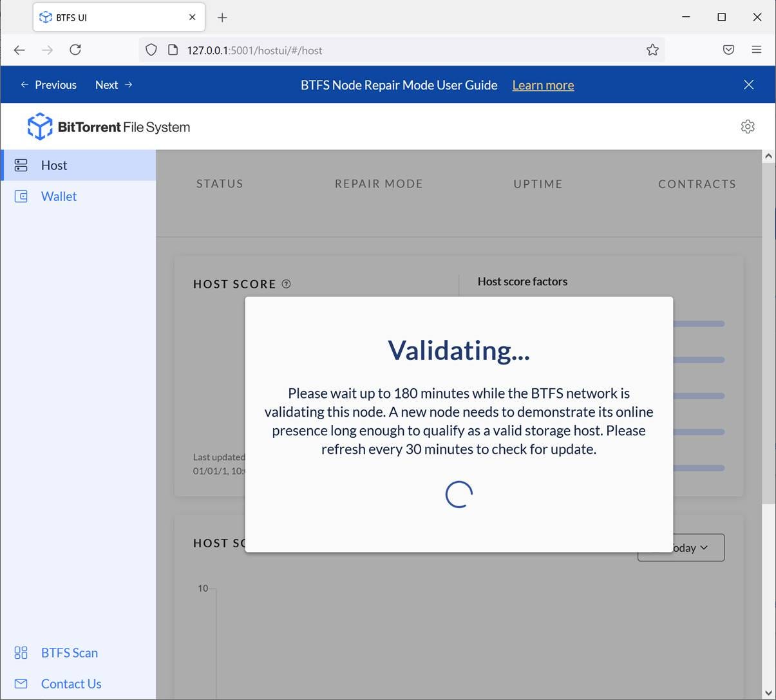The width and height of the screenshot is (776, 700).
Task: Open the BTFS Scan link
Action: [70, 653]
